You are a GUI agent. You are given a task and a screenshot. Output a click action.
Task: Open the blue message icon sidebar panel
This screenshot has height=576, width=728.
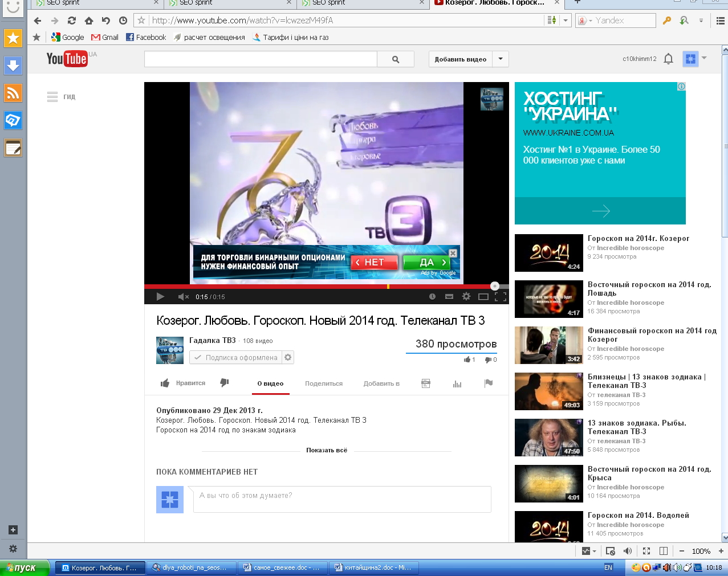pyautogui.click(x=13, y=120)
